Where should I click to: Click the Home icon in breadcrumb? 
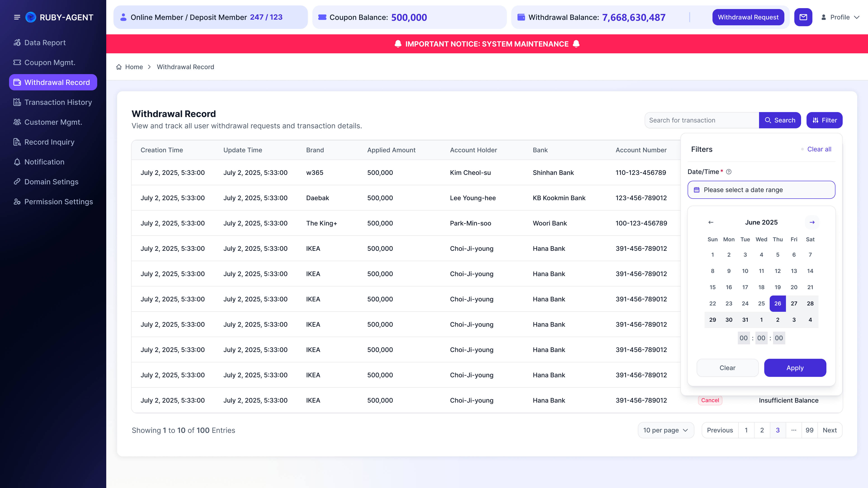(119, 67)
